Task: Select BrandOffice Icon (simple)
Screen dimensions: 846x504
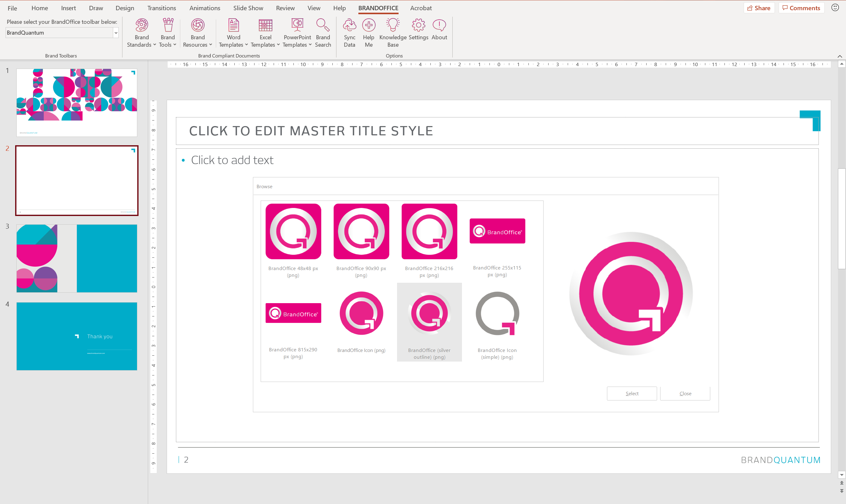Action: click(x=497, y=322)
